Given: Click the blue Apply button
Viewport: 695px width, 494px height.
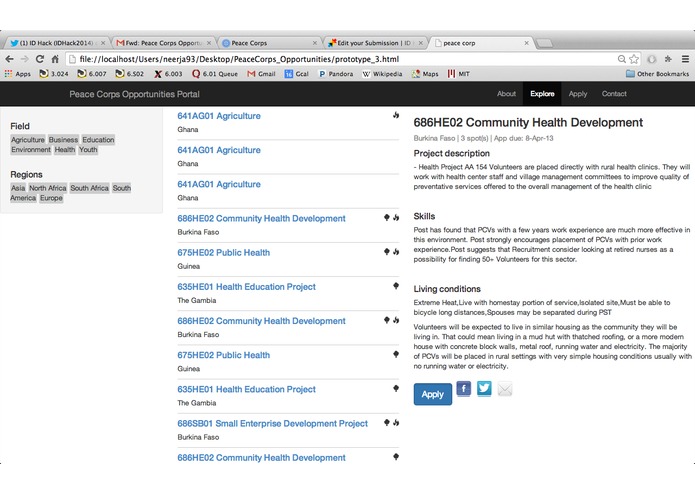Looking at the screenshot, I should pos(433,394).
